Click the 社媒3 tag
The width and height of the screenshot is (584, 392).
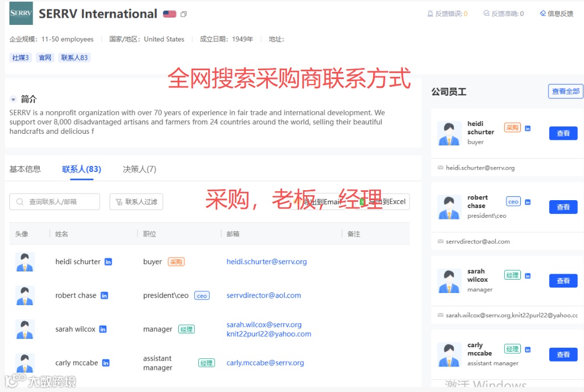click(x=20, y=58)
